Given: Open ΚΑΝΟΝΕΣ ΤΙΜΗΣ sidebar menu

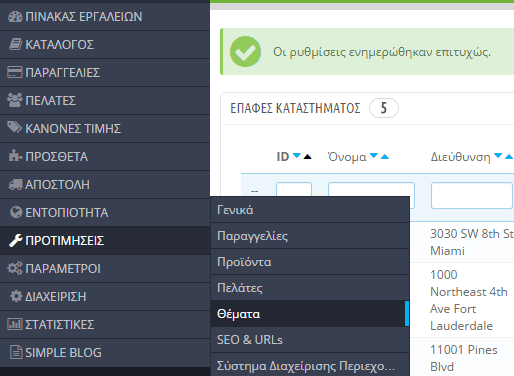Looking at the screenshot, I should (x=105, y=129).
